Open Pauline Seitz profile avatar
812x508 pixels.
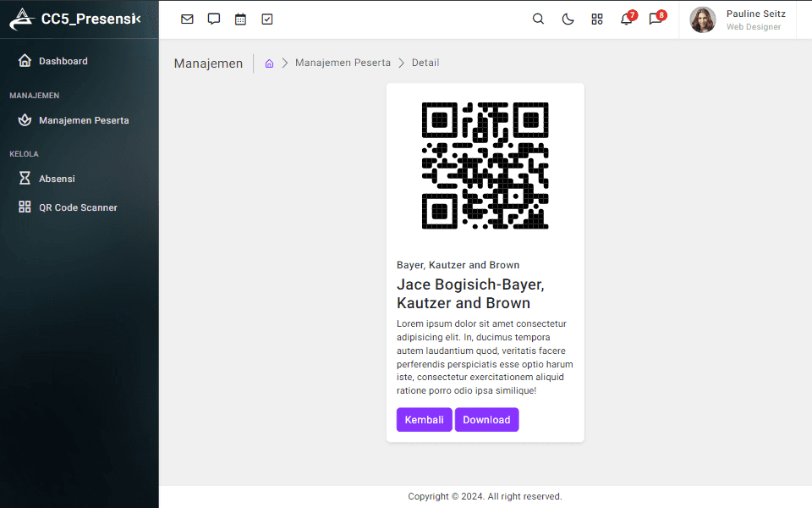[x=703, y=19]
